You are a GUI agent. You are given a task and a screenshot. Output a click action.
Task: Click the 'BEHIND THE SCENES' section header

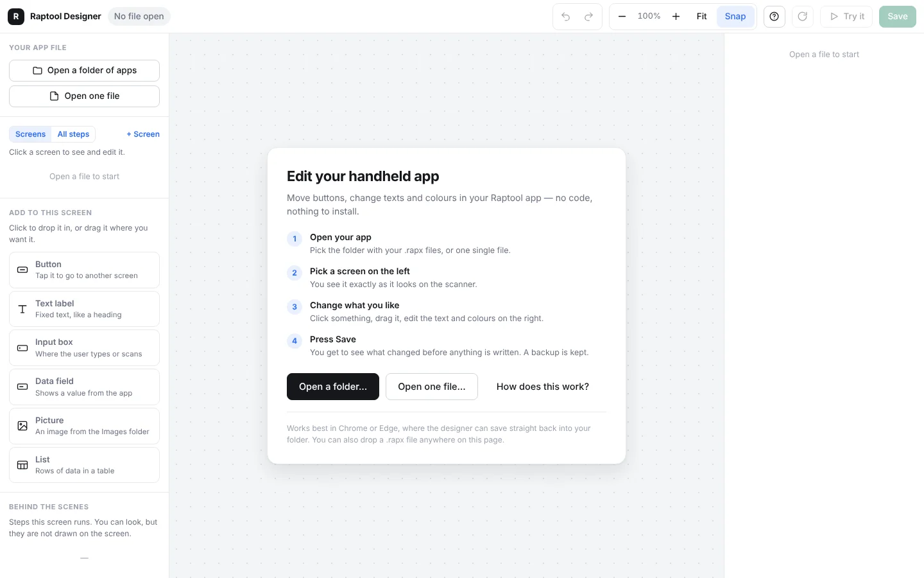click(x=49, y=507)
